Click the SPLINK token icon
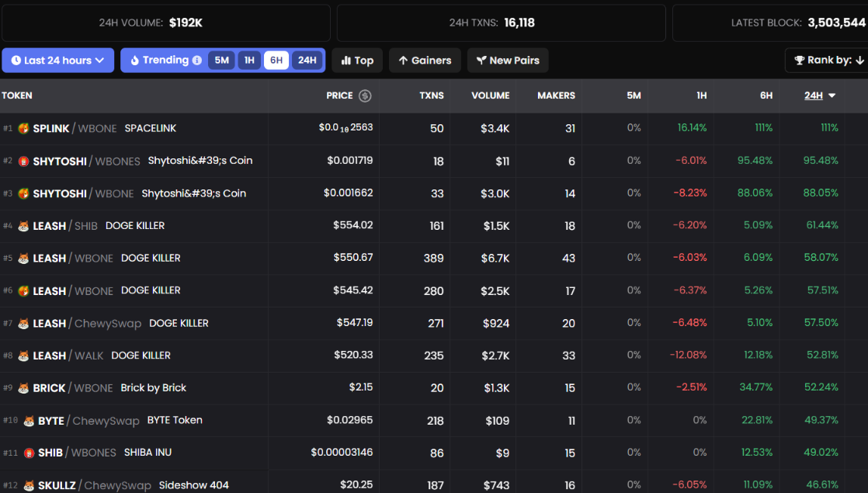868x493 pixels. click(x=23, y=128)
